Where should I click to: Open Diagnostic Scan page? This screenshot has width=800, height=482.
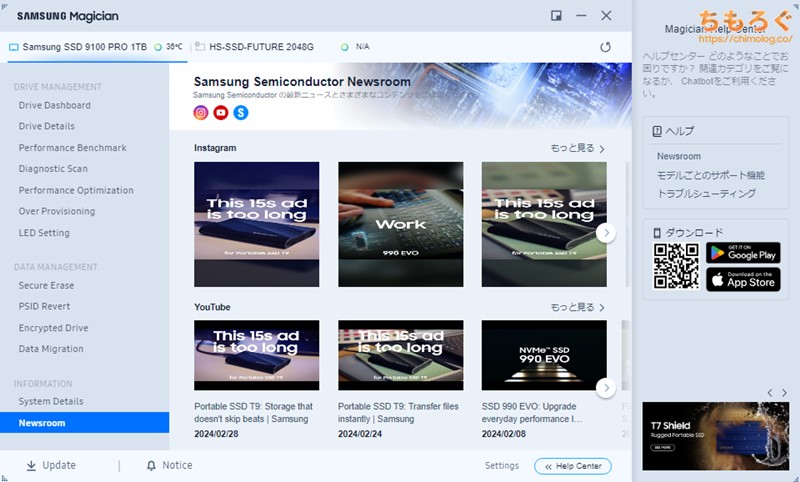(53, 169)
